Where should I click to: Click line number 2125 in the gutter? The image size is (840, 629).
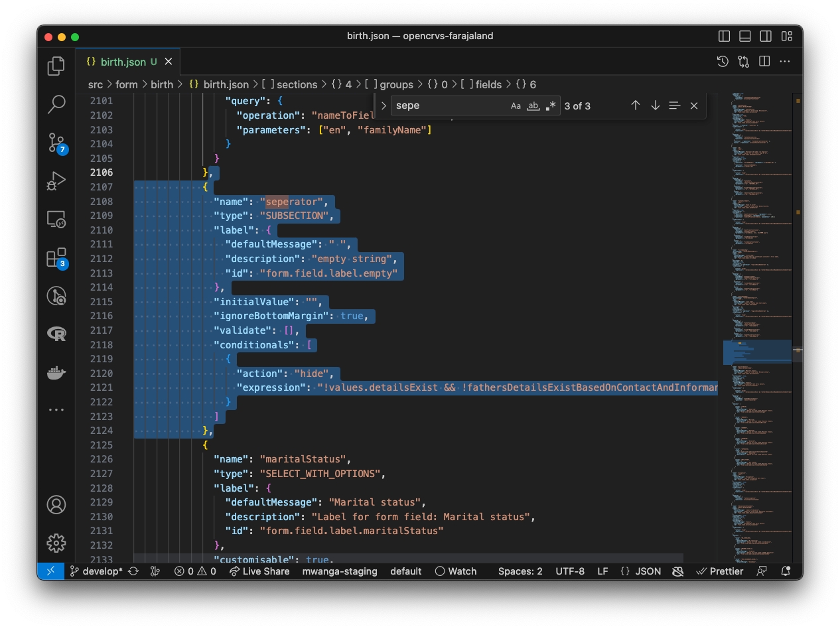tap(100, 445)
